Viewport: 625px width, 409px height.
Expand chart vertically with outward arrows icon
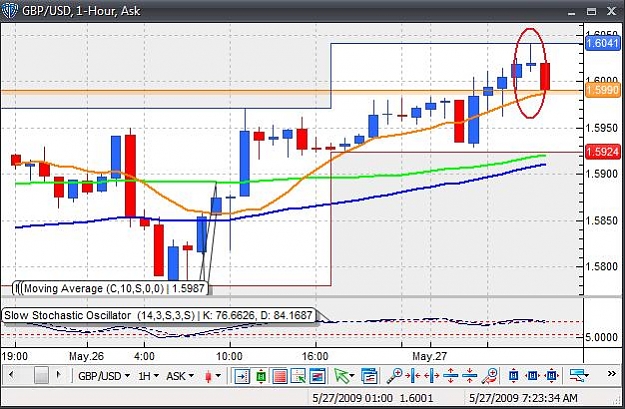pos(451,376)
